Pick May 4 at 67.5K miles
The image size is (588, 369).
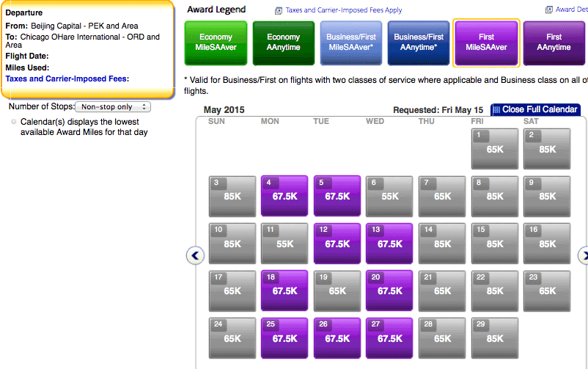(284, 196)
